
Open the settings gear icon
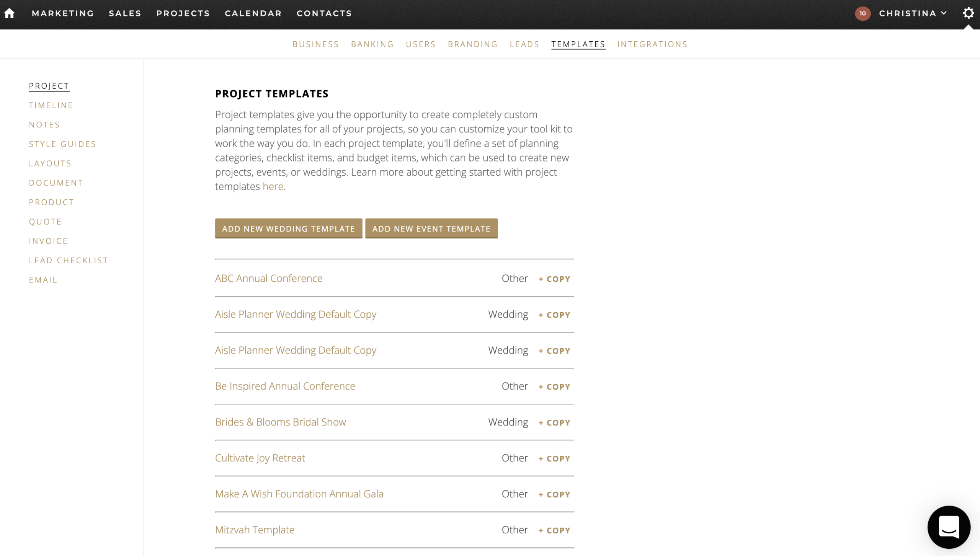(969, 13)
